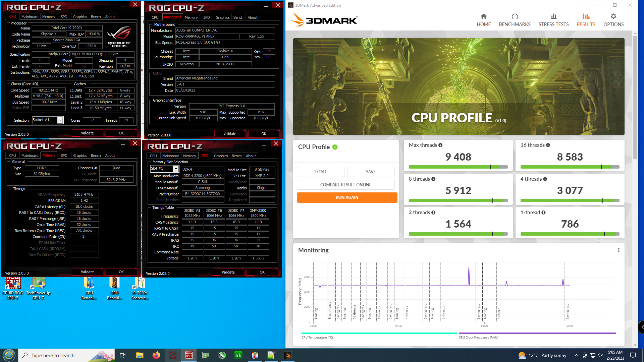Click the 8 threads info icon
Viewport: 644px width, 362px height.
[x=433, y=179]
